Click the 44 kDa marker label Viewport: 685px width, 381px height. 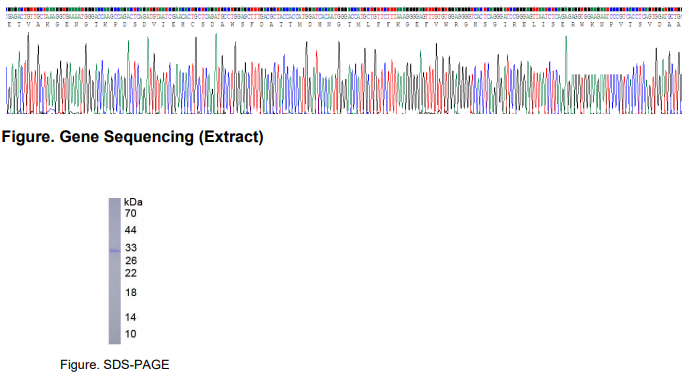pos(131,230)
